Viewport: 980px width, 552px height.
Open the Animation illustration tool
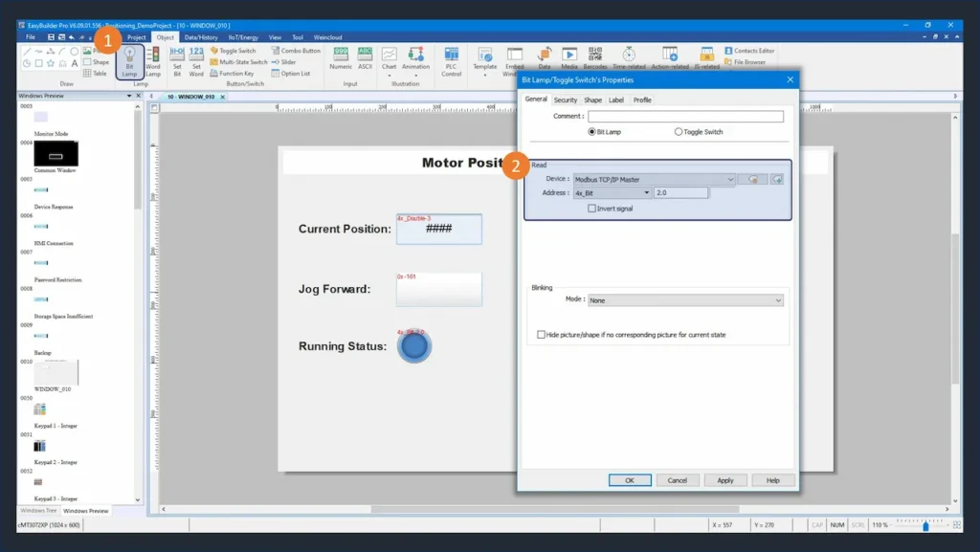pos(415,59)
